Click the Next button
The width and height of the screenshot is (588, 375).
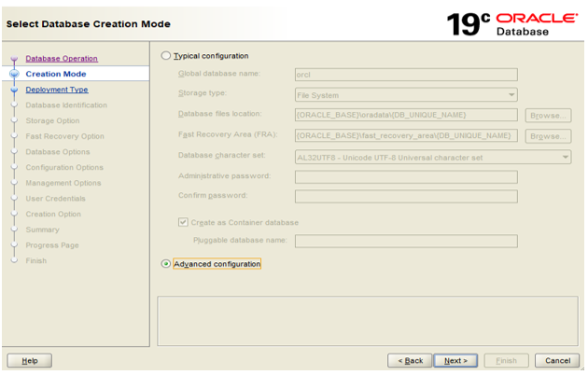[455, 360]
